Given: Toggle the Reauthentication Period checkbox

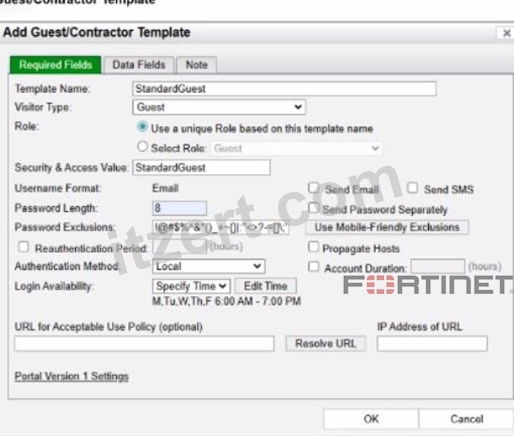Looking at the screenshot, I should pos(23,247).
